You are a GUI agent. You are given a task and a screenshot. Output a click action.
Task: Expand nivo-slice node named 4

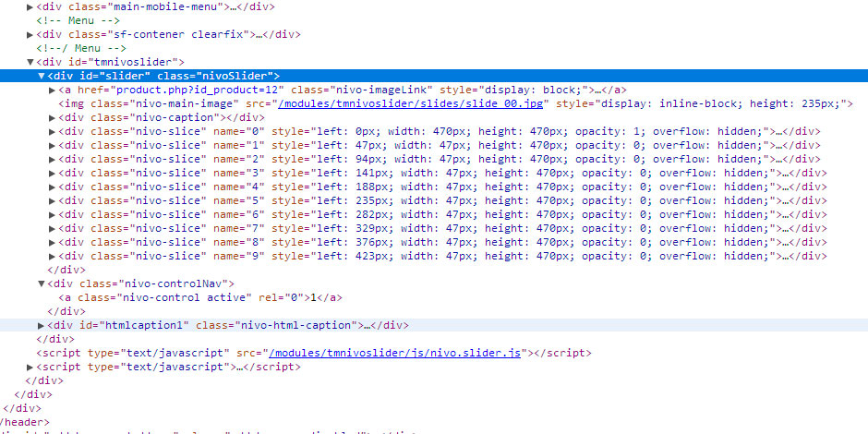(52, 187)
